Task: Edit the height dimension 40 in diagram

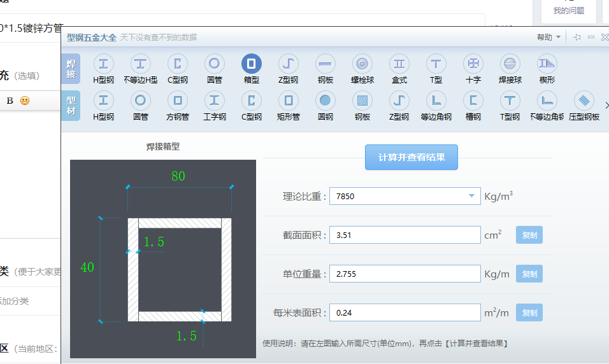Action: click(x=87, y=267)
